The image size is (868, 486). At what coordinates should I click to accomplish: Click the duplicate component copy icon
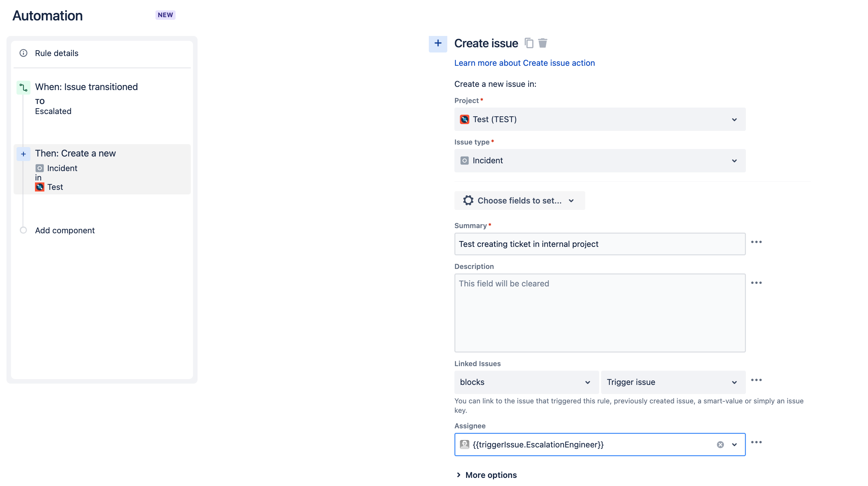tap(529, 43)
